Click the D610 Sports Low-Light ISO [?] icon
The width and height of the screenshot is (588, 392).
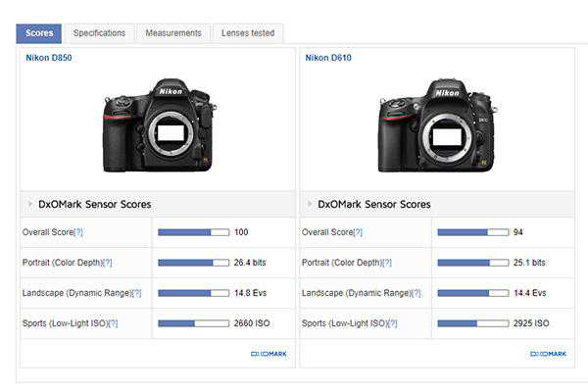[392, 323]
